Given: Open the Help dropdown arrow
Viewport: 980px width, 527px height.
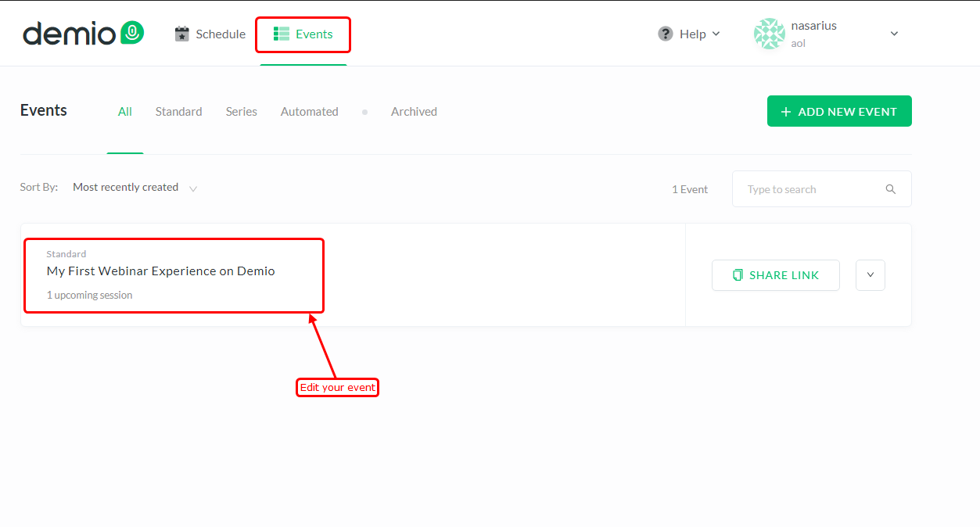Looking at the screenshot, I should click(716, 34).
